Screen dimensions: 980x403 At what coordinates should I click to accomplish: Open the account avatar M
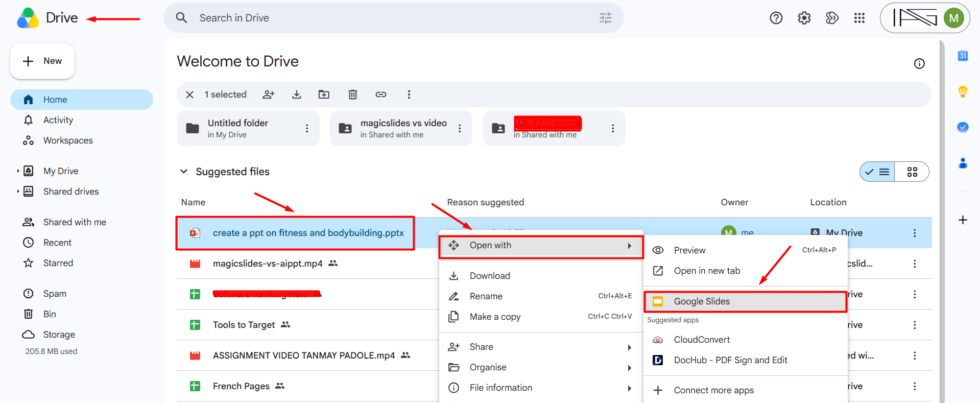[x=953, y=18]
